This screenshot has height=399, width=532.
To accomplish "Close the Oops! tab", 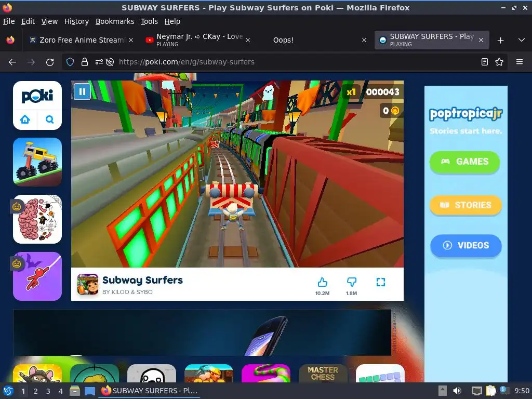I will coord(364,40).
